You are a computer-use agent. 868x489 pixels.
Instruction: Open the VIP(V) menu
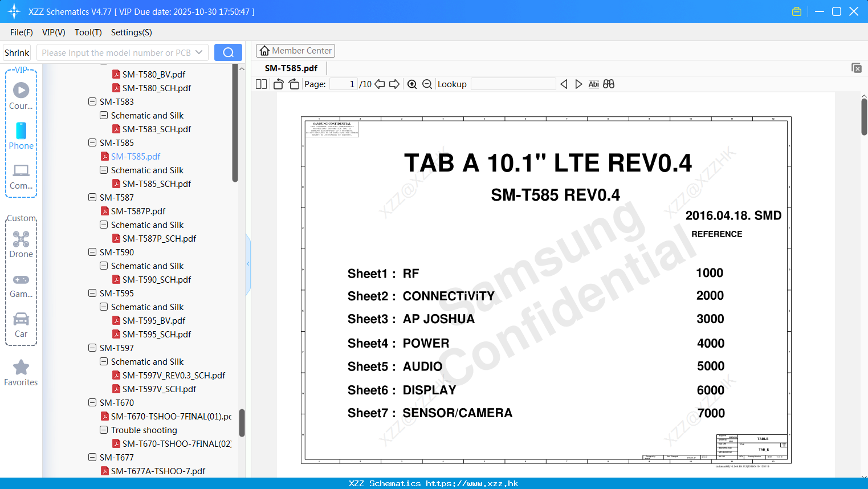(54, 32)
